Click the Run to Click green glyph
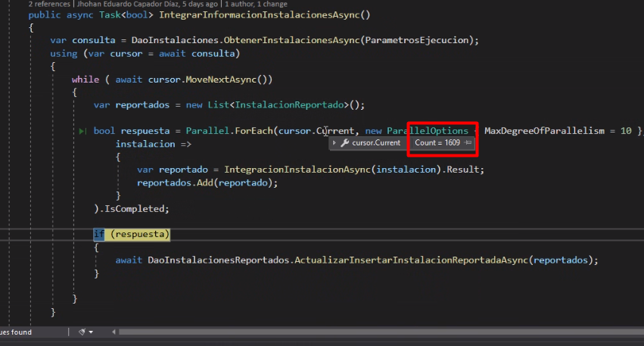644x346 pixels. click(x=82, y=131)
